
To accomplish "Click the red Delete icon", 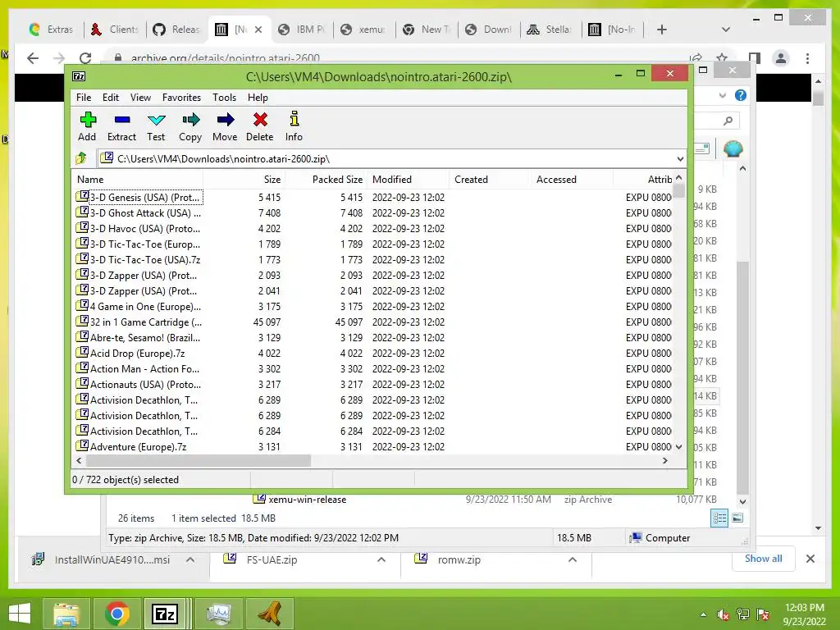I will pos(260,120).
